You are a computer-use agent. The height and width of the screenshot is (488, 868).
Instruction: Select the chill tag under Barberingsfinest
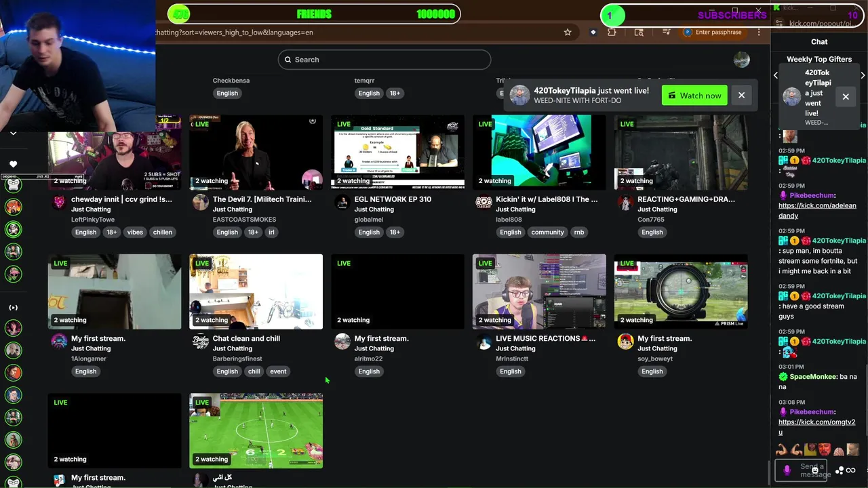254,371
